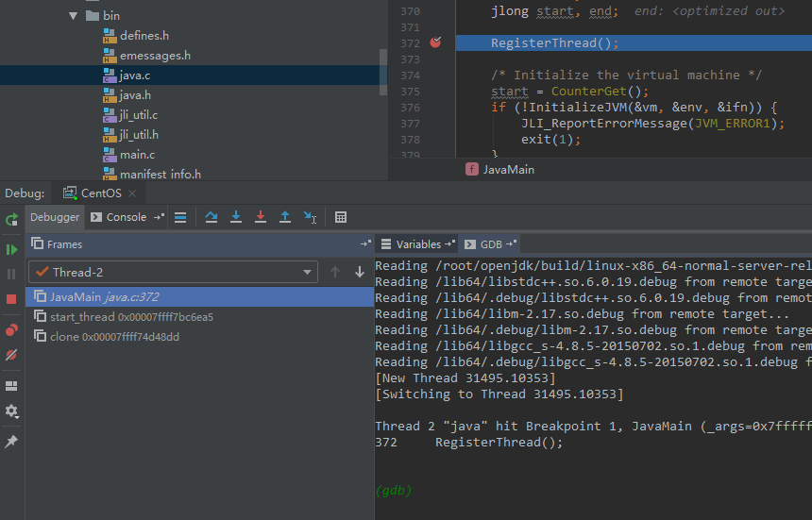Image resolution: width=812 pixels, height=520 pixels.
Task: Switch to the Debugger tab
Action: pyautogui.click(x=55, y=217)
